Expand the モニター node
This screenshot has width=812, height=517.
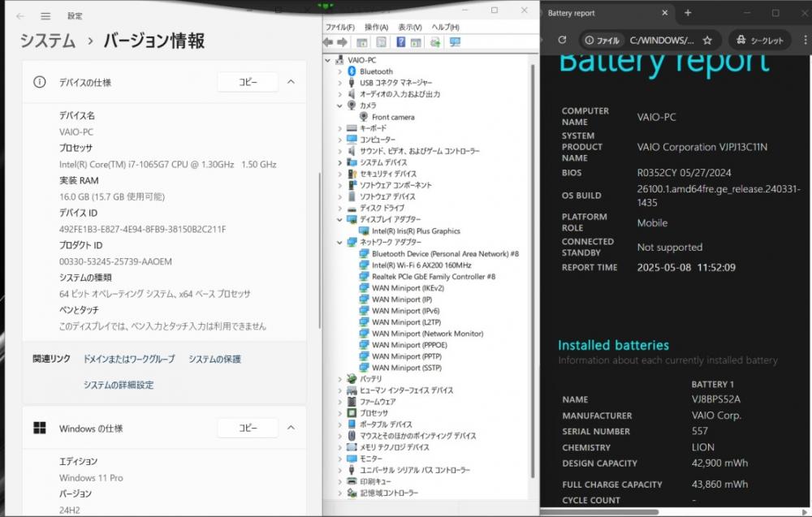pyautogui.click(x=339, y=459)
